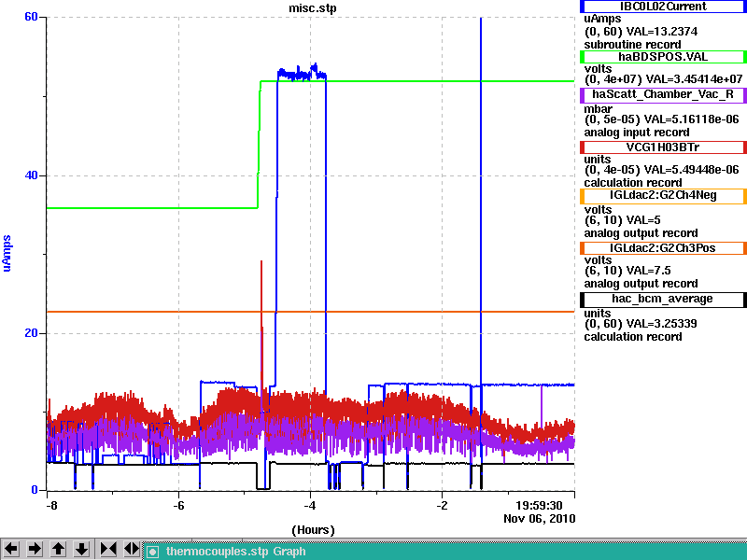The height and width of the screenshot is (560, 747).
Task: Click the uAmps y-axis label
Action: (7, 253)
